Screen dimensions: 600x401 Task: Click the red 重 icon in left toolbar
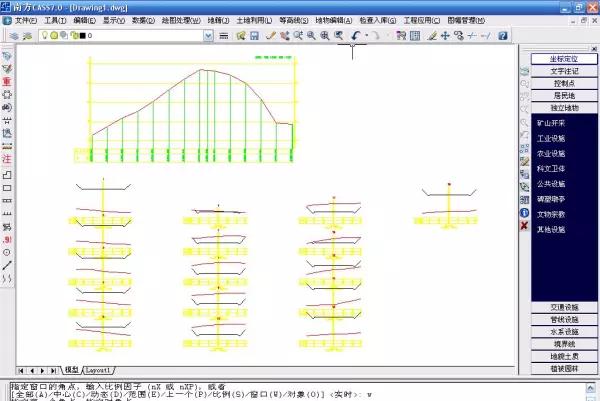pos(7,82)
